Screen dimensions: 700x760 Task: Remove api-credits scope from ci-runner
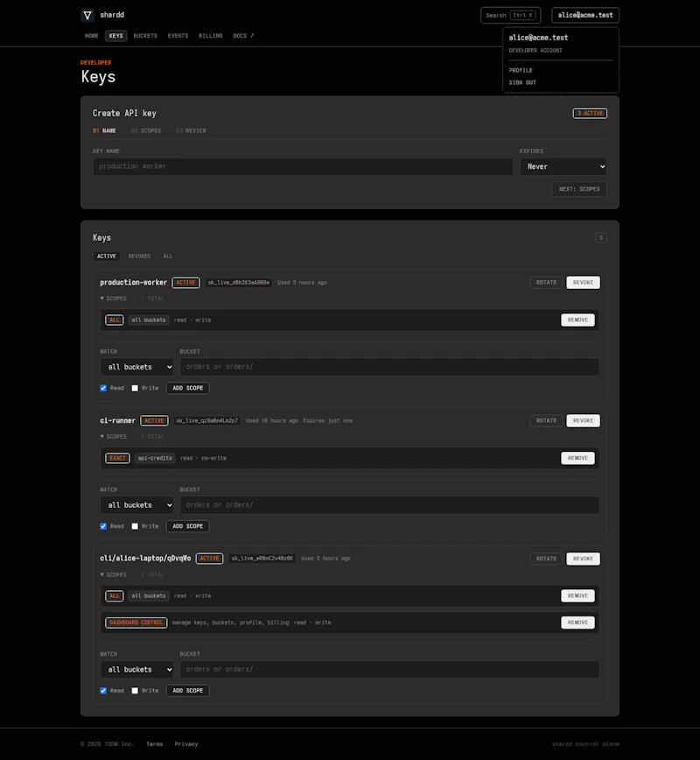point(577,458)
